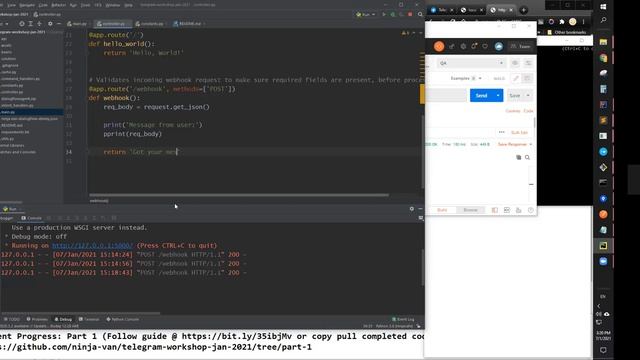
Task: Open project panel settings gear icon
Action: point(50,24)
